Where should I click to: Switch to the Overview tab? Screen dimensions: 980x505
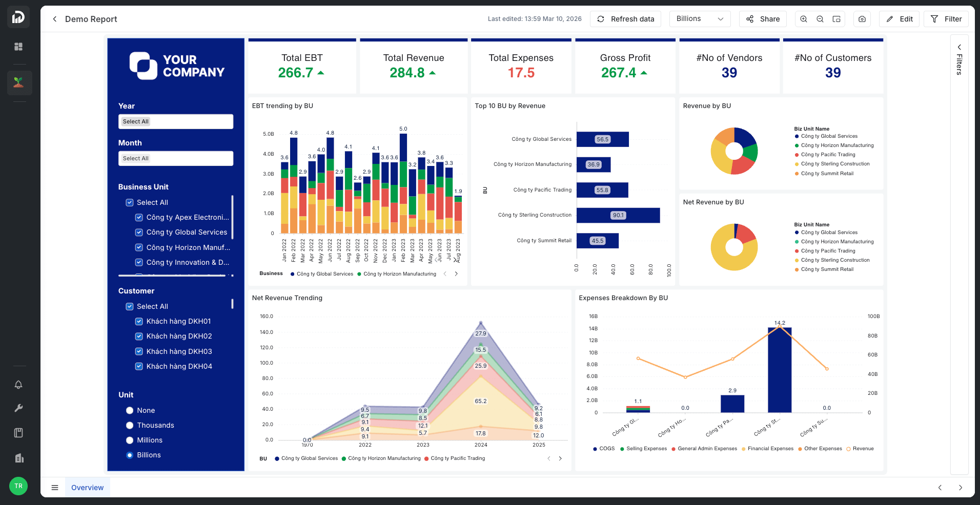click(x=87, y=488)
